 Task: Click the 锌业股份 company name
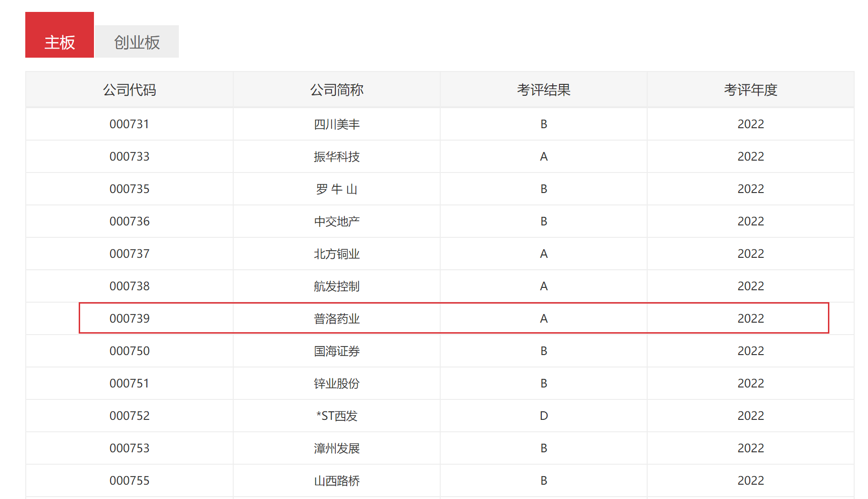[x=336, y=383]
